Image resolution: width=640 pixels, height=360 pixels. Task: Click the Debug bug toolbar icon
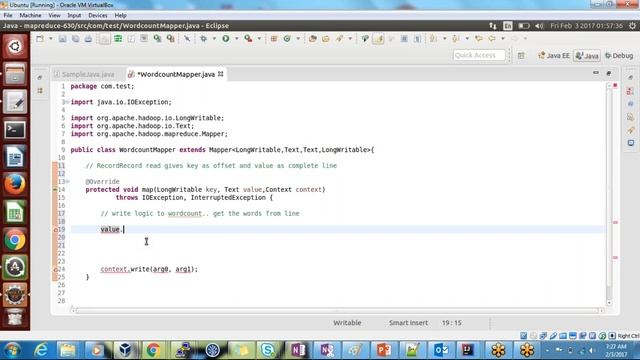point(203,39)
